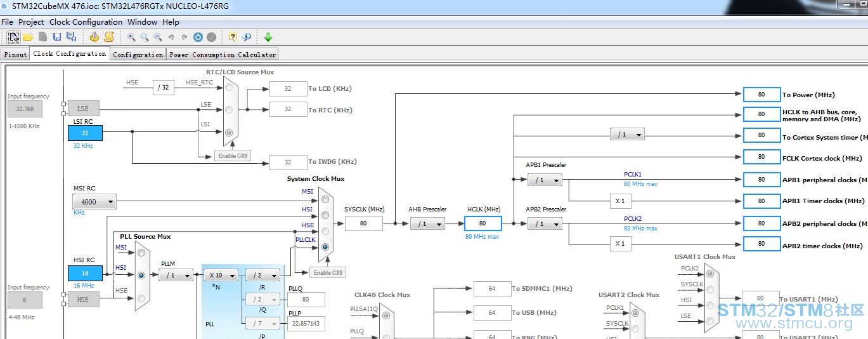Click the 32.768 input frequency field
This screenshot has width=868, height=339.
pos(25,109)
